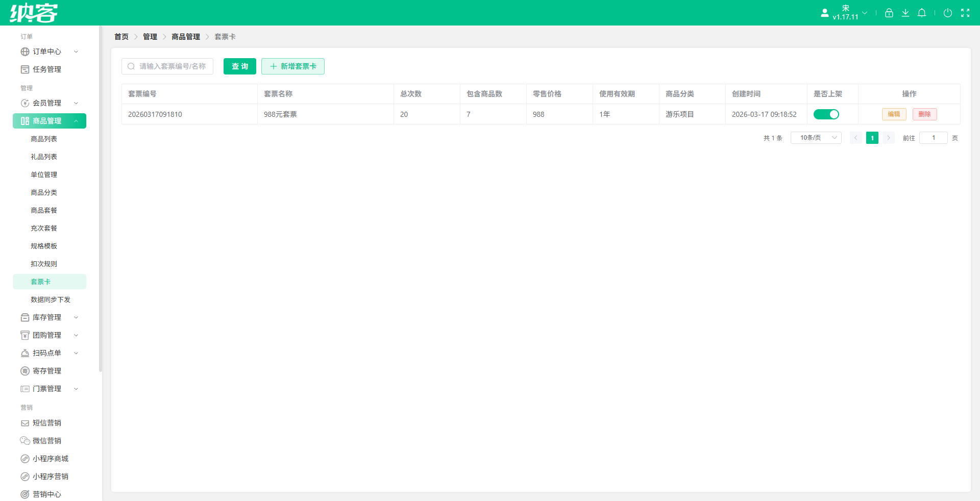Open user account dropdown arrow
This screenshot has width=980, height=501.
[x=865, y=13]
